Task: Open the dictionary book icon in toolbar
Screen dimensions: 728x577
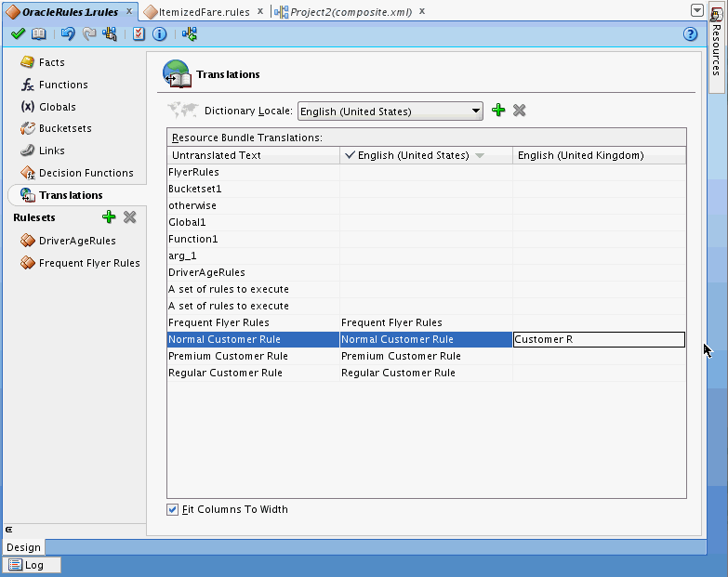Action: (38, 33)
